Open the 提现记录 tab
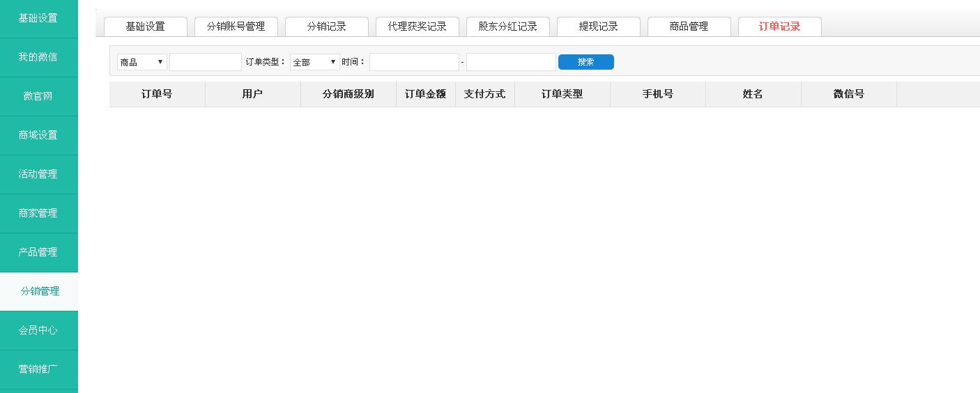980x393 pixels. (x=598, y=26)
